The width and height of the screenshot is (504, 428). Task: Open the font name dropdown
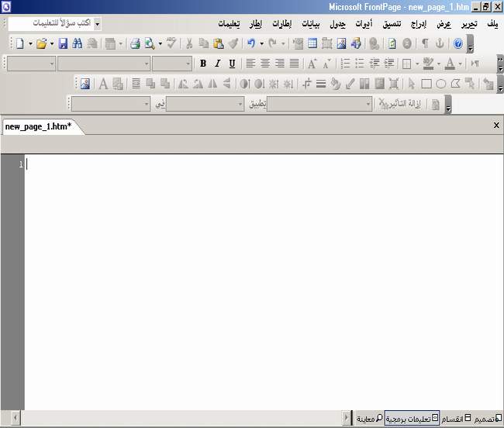(146, 64)
